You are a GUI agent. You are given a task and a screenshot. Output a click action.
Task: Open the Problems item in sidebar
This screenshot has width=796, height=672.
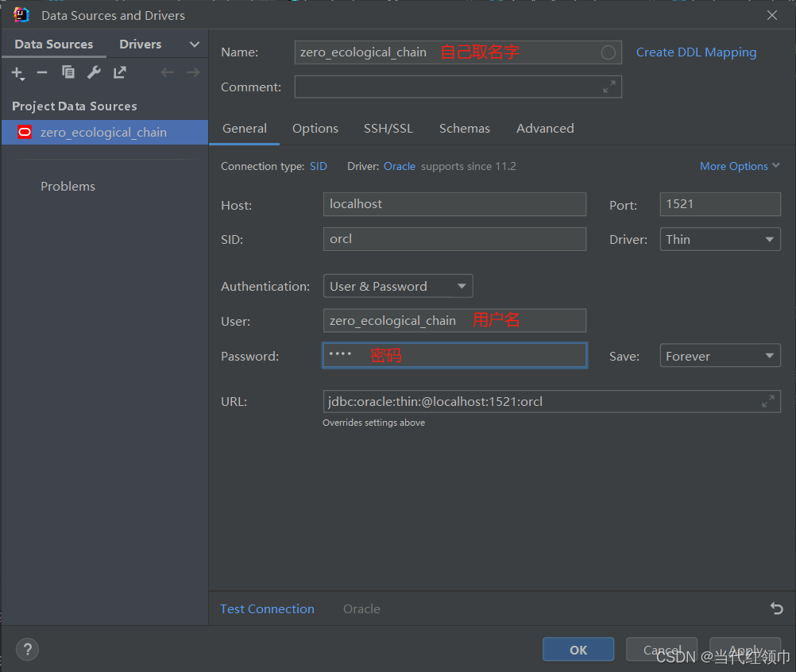point(68,187)
